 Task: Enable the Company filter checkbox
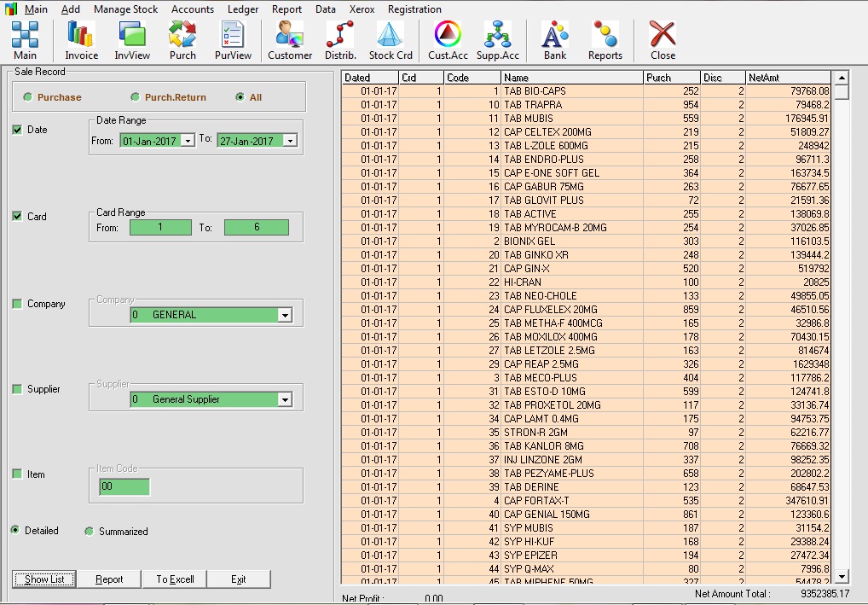pyautogui.click(x=17, y=304)
